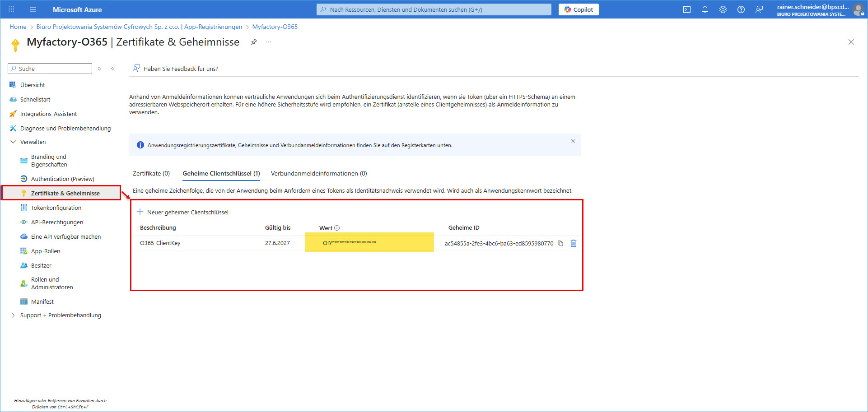Open Besitzer
Image resolution: width=868 pixels, height=412 pixels.
(41, 265)
